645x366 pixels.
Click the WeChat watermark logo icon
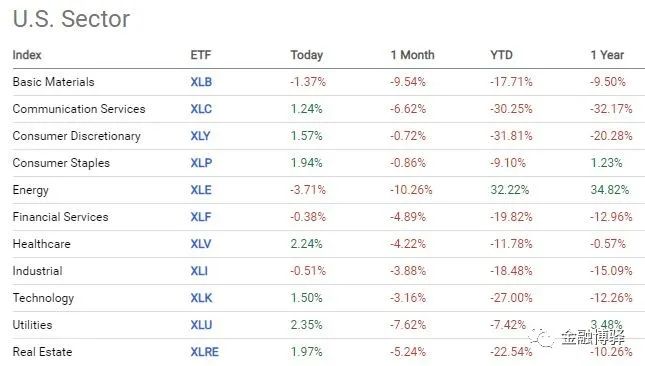click(x=541, y=338)
